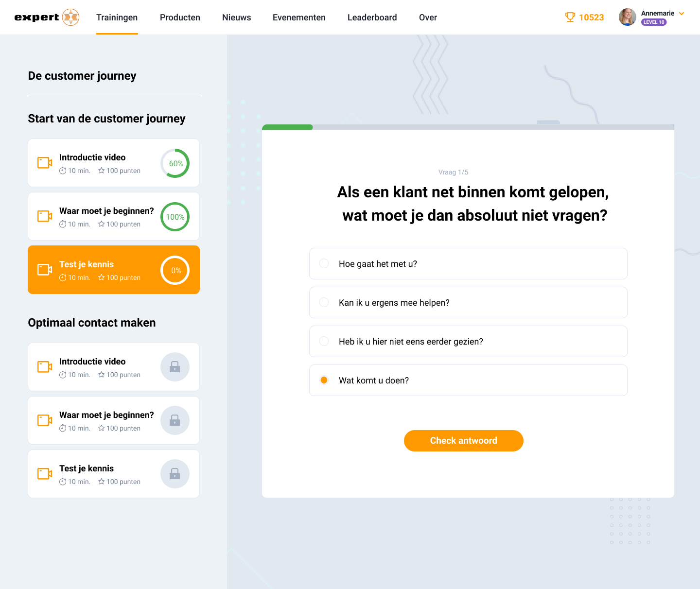This screenshot has width=700, height=589.
Task: Click the 100% progress ring
Action: tap(175, 217)
